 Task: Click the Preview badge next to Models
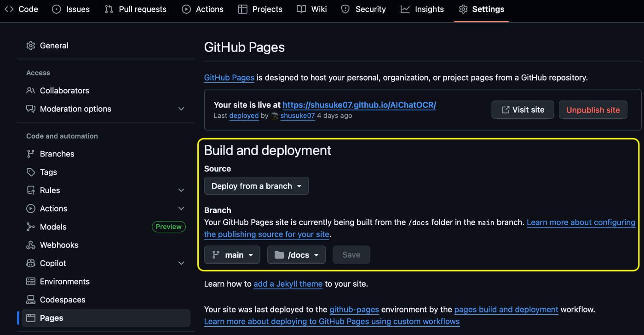[x=168, y=226]
